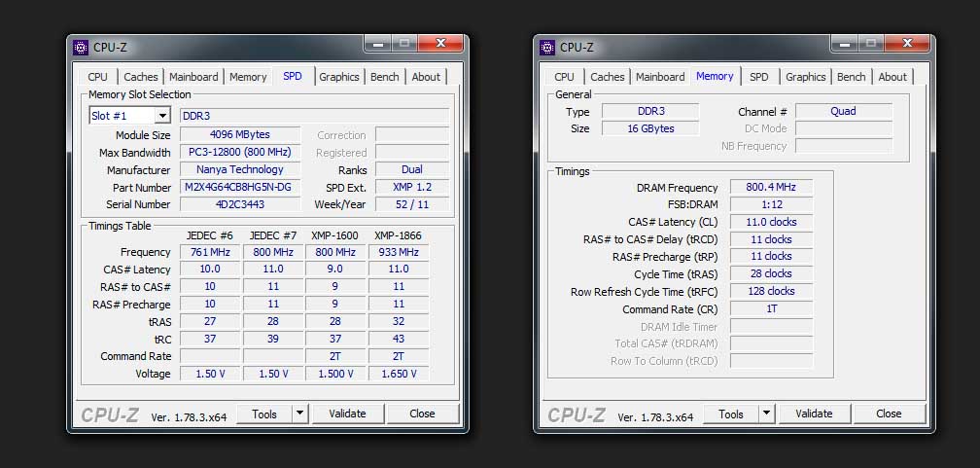980x468 pixels.
Task: Click Tools button in left window
Action: point(265,414)
